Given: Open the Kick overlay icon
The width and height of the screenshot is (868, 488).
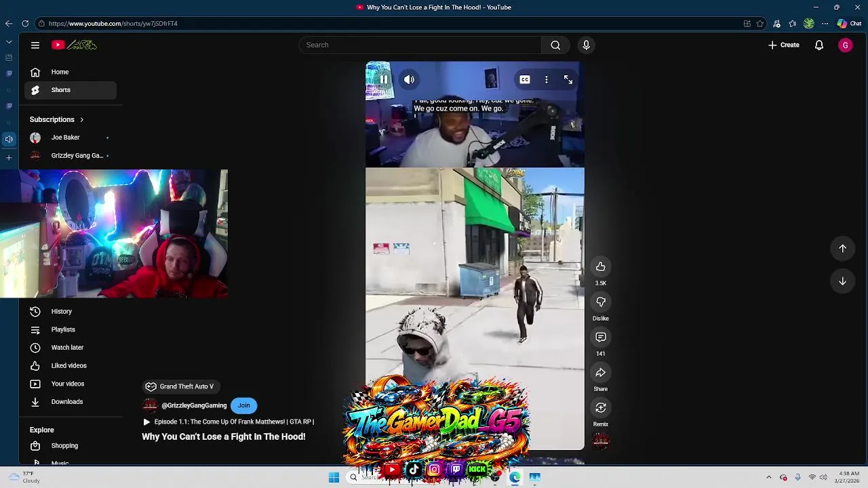Looking at the screenshot, I should [477, 469].
